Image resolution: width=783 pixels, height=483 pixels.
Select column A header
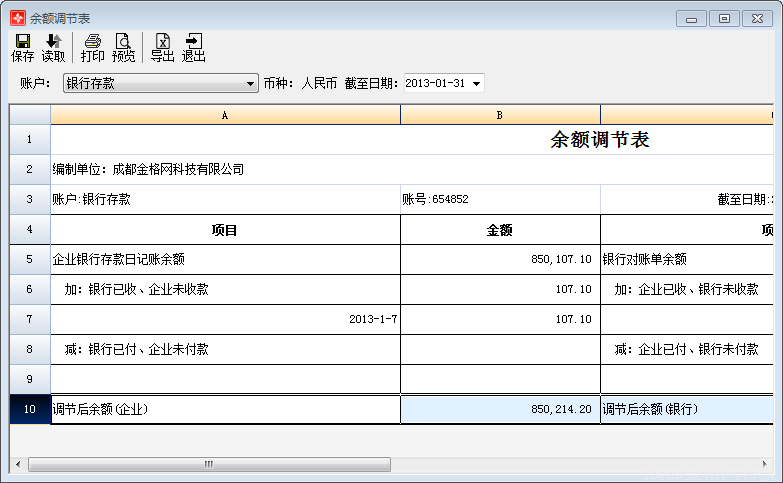pos(225,115)
